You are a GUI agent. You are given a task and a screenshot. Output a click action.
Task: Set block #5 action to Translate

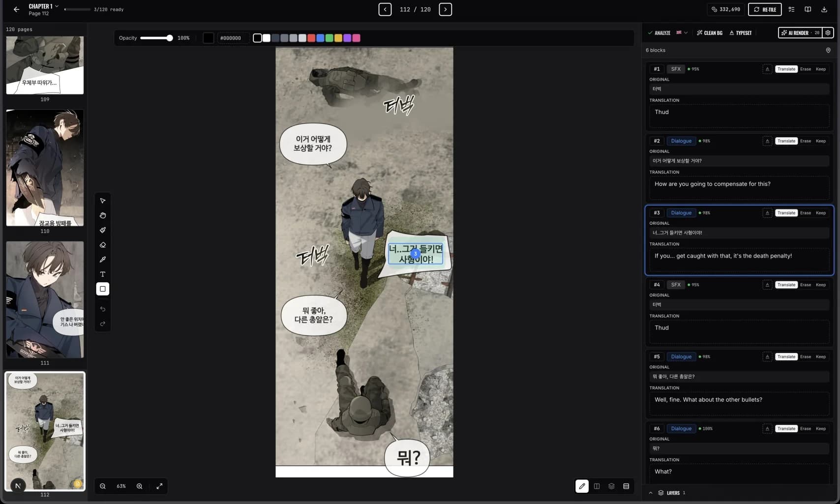(786, 357)
